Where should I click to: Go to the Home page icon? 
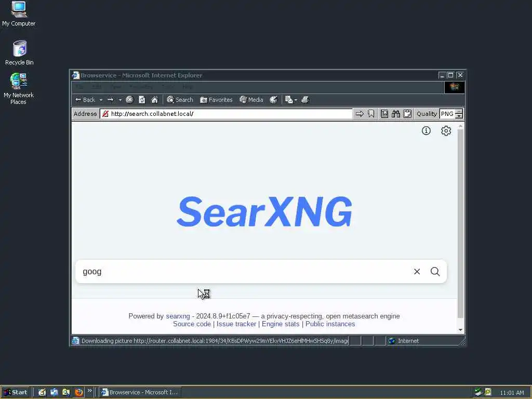coord(154,100)
